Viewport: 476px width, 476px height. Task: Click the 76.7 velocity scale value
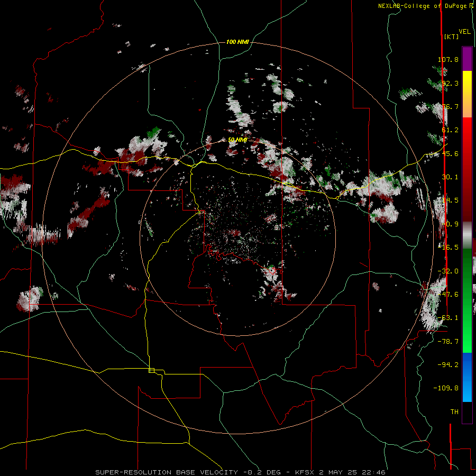(450, 106)
